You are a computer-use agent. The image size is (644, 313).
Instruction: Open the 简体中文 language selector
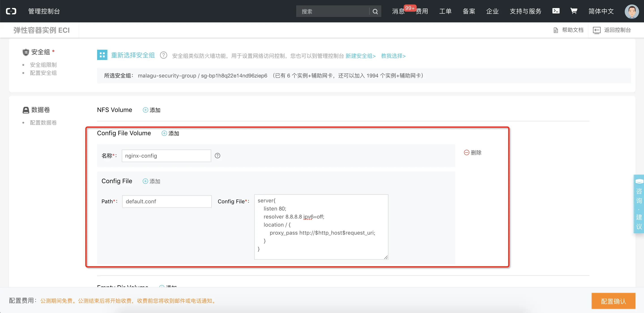click(601, 11)
